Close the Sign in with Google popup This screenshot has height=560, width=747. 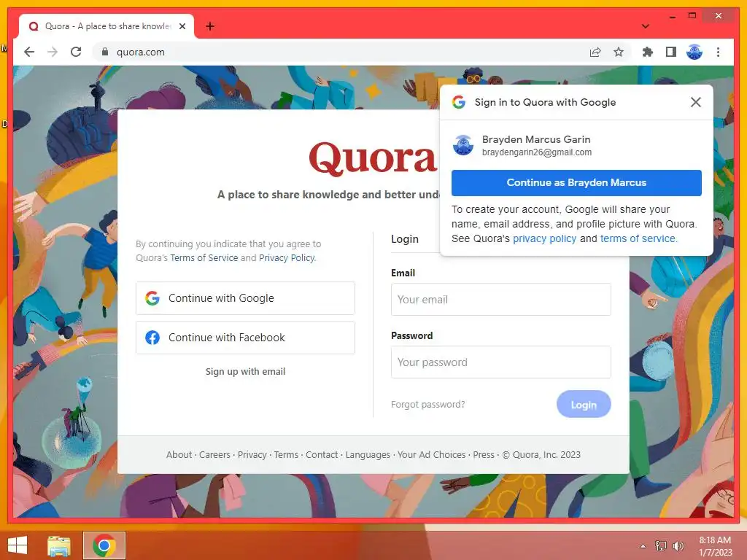tap(695, 102)
